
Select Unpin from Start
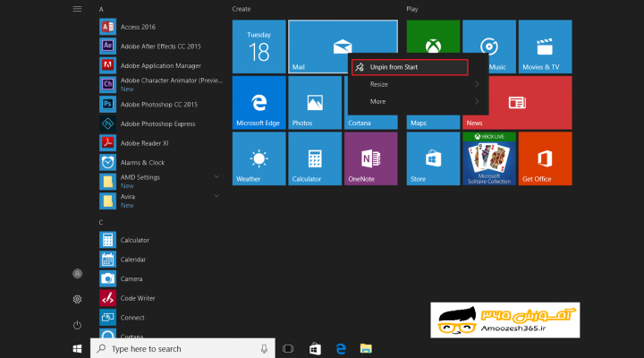pos(410,67)
